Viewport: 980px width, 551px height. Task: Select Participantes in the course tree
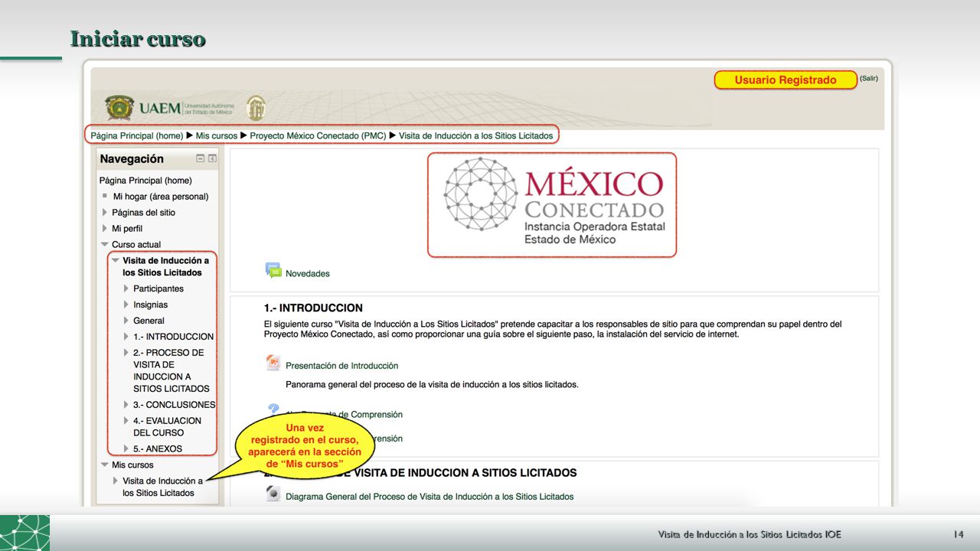click(x=158, y=289)
